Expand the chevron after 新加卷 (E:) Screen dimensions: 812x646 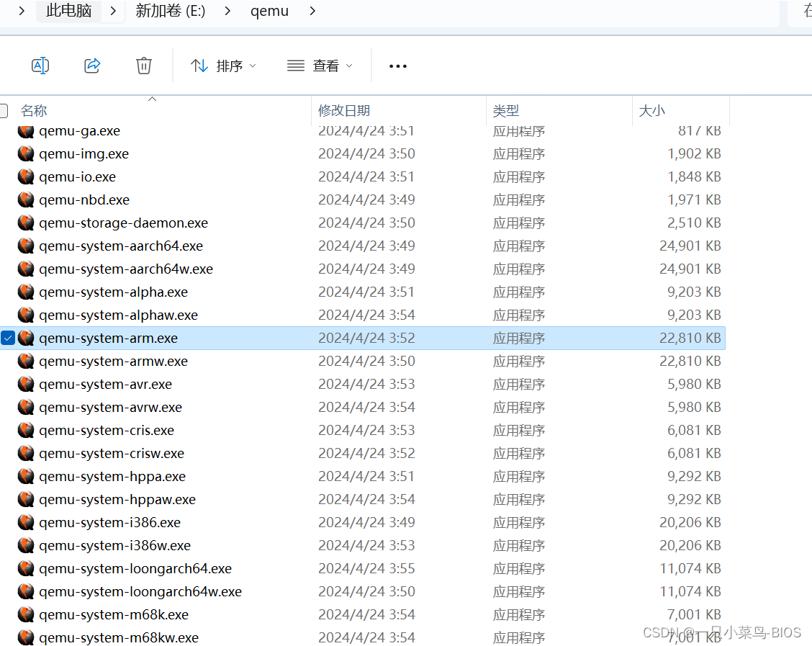pos(227,11)
